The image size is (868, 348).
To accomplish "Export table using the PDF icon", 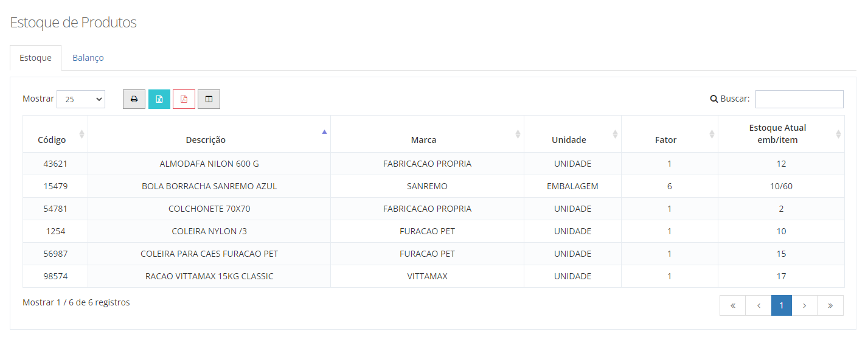I will tap(184, 99).
